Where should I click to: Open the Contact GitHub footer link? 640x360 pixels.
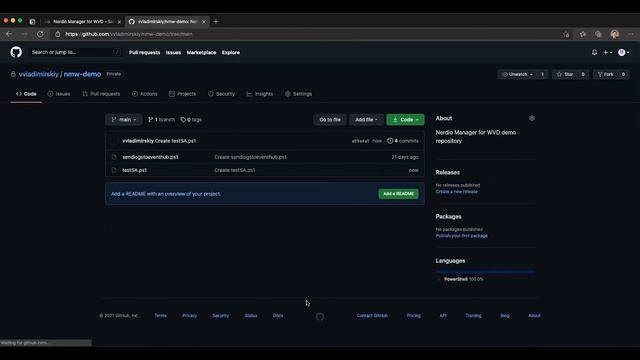(372, 316)
